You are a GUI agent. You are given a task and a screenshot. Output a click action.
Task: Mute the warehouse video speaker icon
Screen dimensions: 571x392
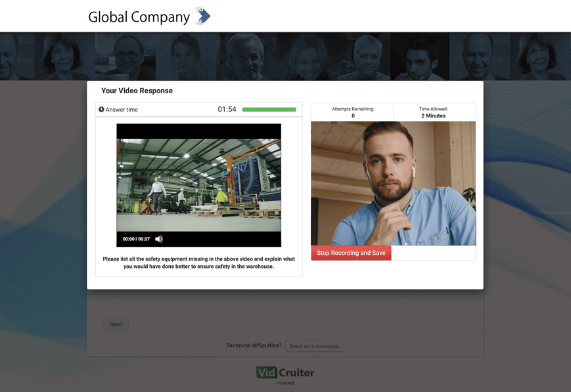tap(159, 239)
